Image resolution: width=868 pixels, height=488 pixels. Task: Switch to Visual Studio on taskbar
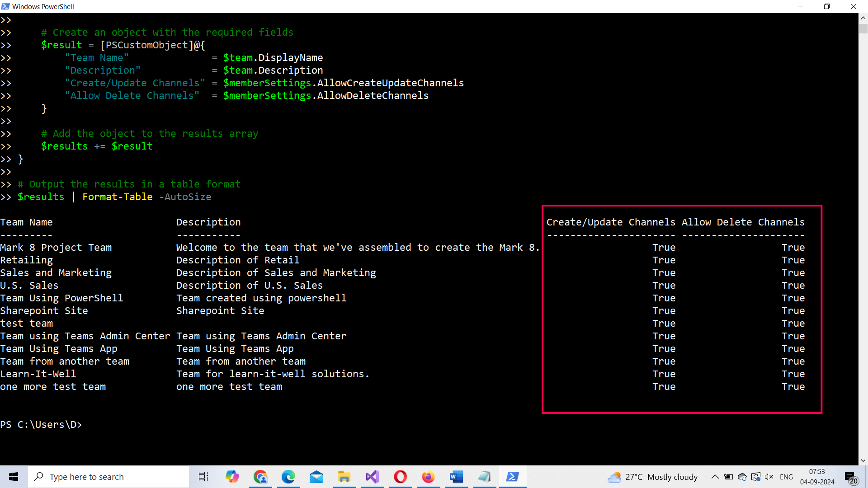point(372,477)
